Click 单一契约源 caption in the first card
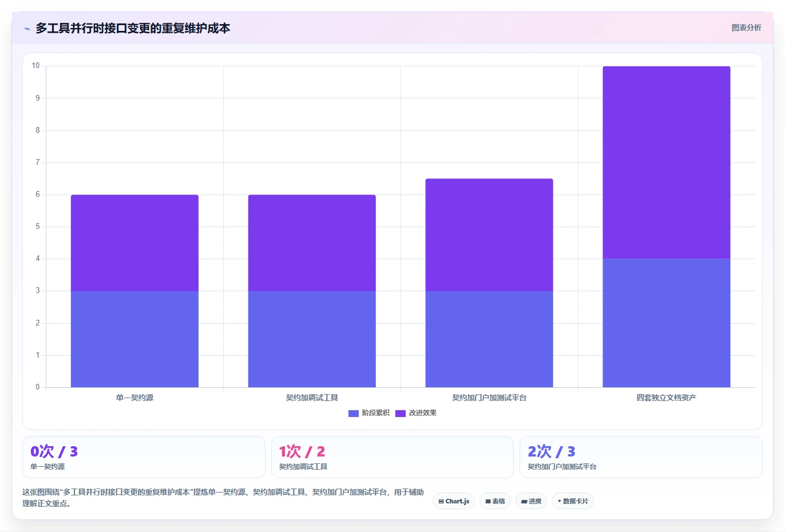 [x=47, y=467]
